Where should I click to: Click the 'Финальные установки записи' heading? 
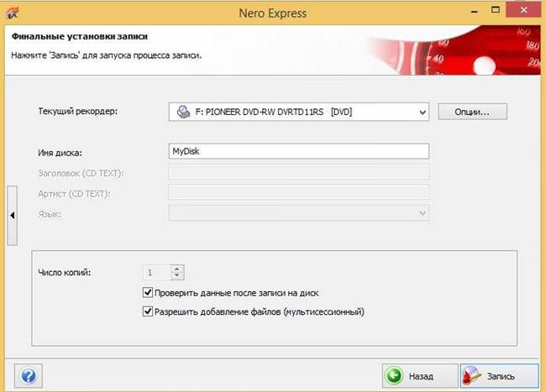point(80,37)
